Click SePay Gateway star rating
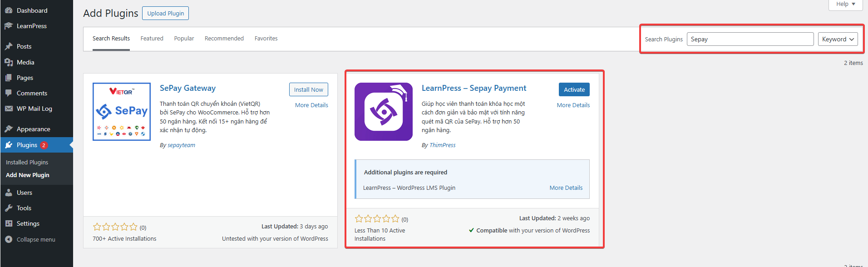The width and height of the screenshot is (868, 267). click(115, 227)
